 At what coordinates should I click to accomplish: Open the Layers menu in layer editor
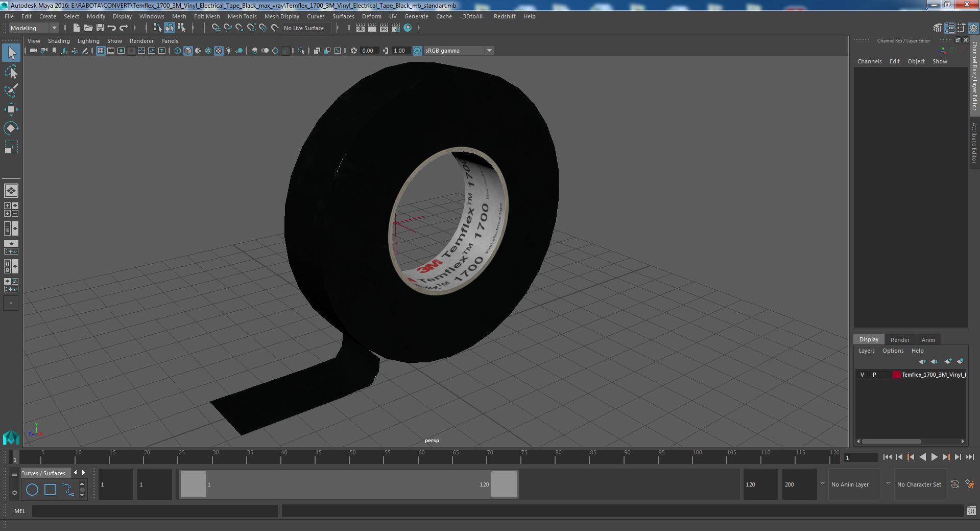click(866, 351)
